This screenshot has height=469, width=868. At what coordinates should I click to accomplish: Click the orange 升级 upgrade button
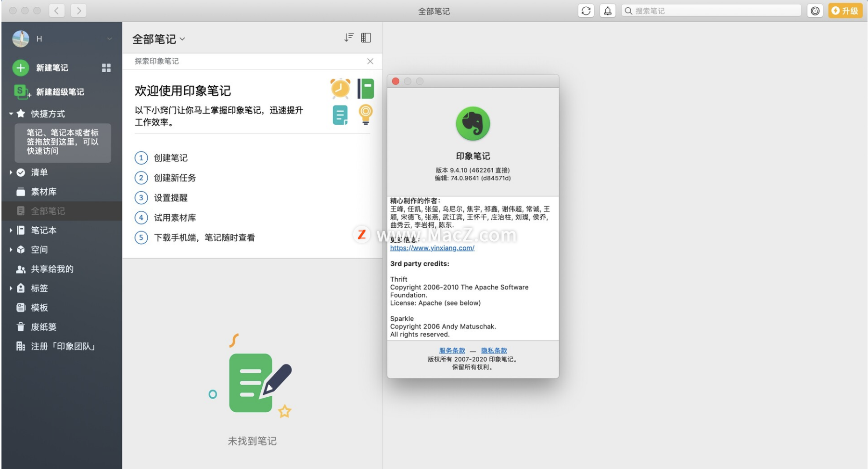[x=845, y=11]
